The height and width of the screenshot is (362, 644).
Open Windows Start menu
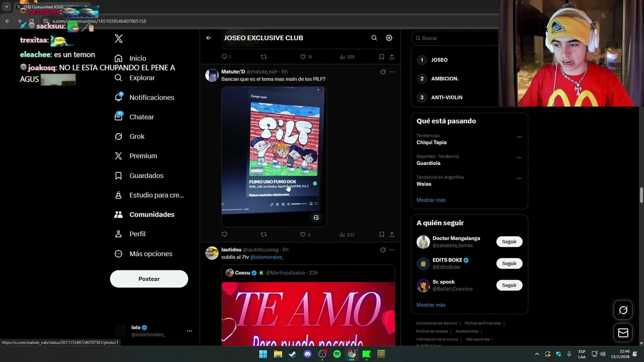point(263,354)
